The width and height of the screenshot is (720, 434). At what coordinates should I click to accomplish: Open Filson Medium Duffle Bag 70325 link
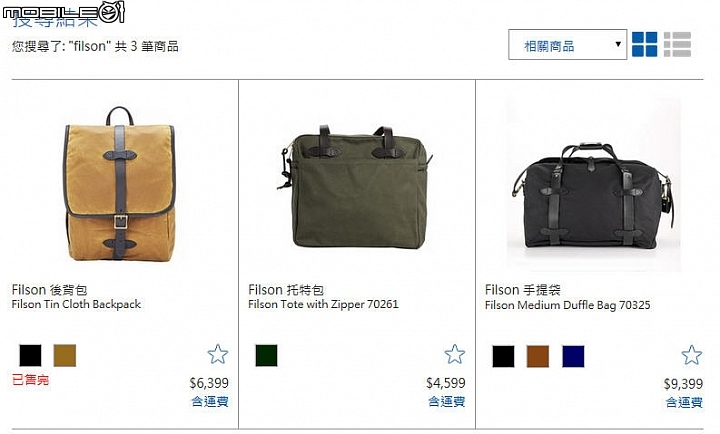(568, 305)
